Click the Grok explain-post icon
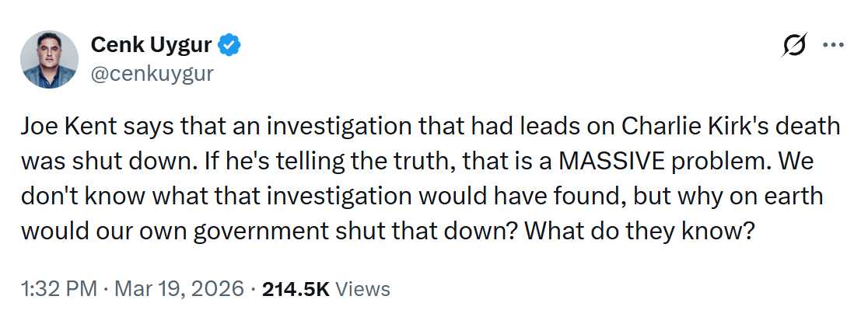Viewport: 868px width, 324px height. pyautogui.click(x=795, y=47)
